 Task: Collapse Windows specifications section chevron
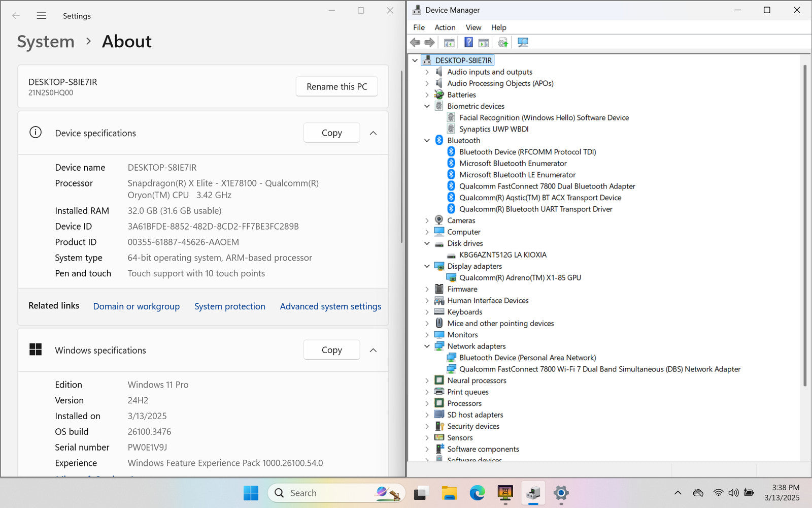click(x=373, y=350)
